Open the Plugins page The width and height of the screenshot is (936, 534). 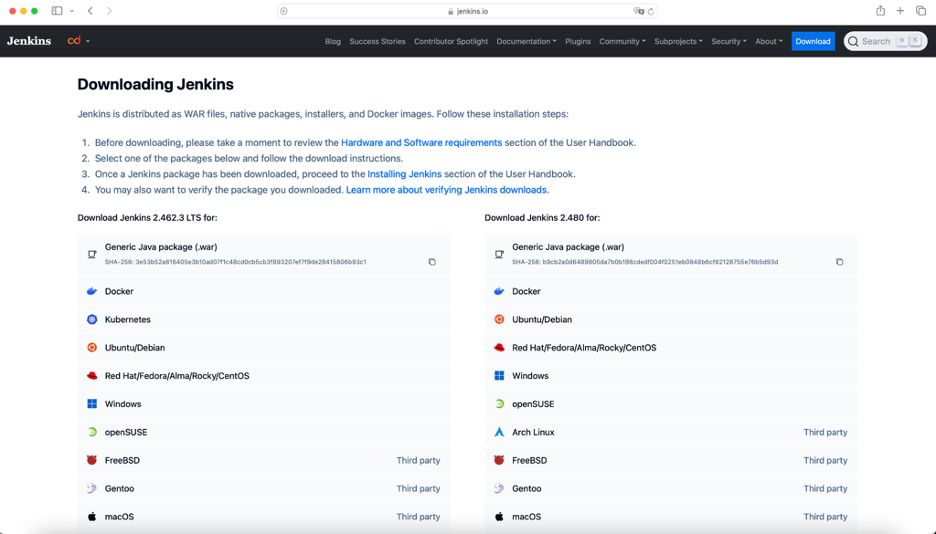pyautogui.click(x=577, y=41)
